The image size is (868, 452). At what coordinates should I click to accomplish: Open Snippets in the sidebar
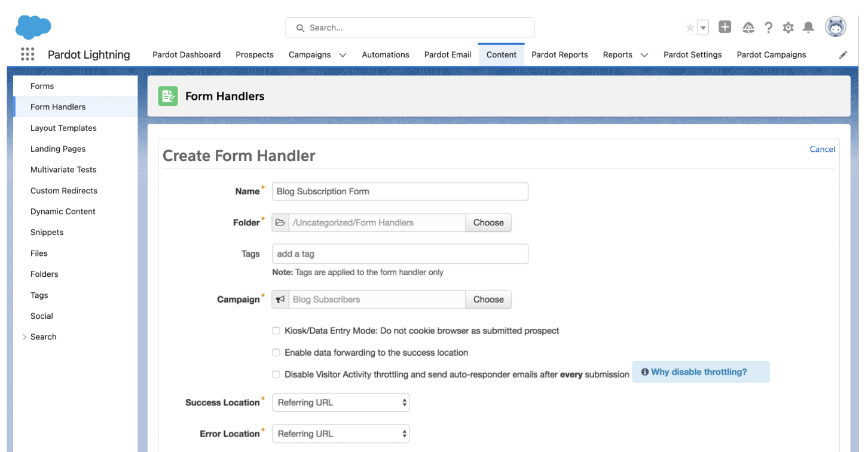pos(75,233)
